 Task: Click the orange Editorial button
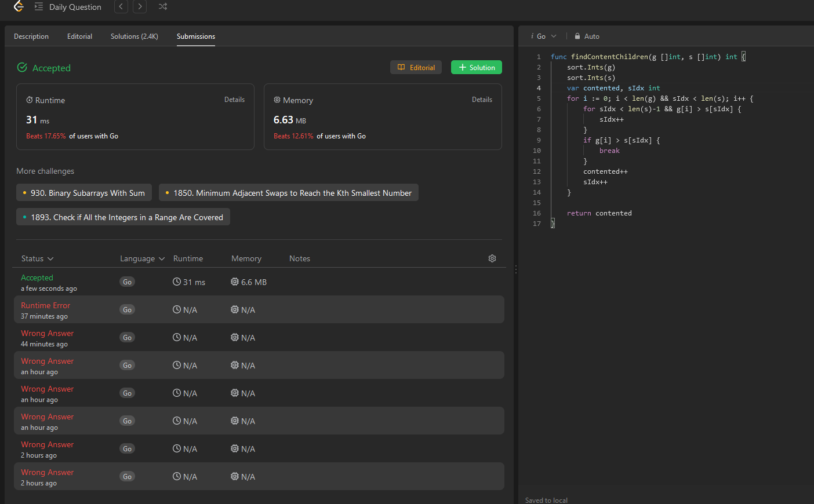(x=416, y=67)
